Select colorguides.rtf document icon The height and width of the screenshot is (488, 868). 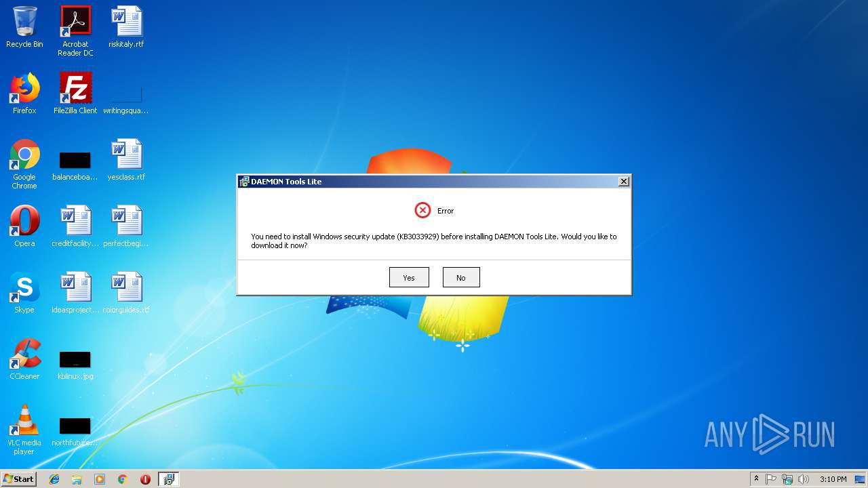pos(126,293)
